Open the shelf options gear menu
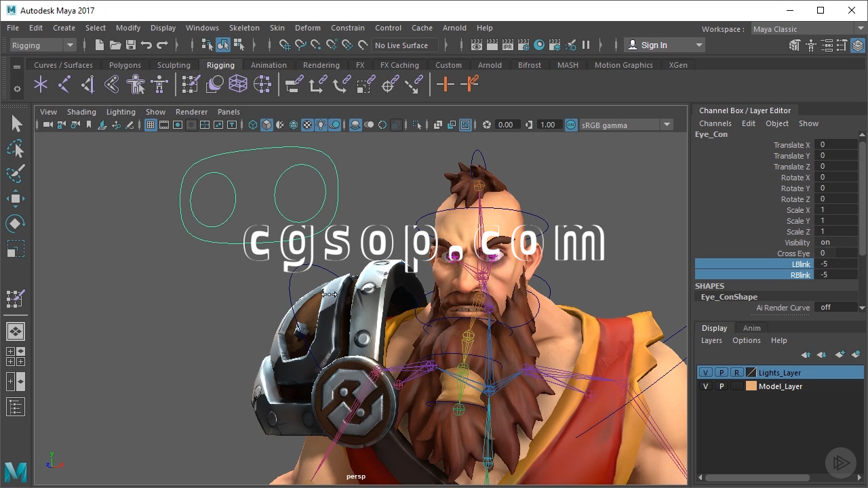 17,88
